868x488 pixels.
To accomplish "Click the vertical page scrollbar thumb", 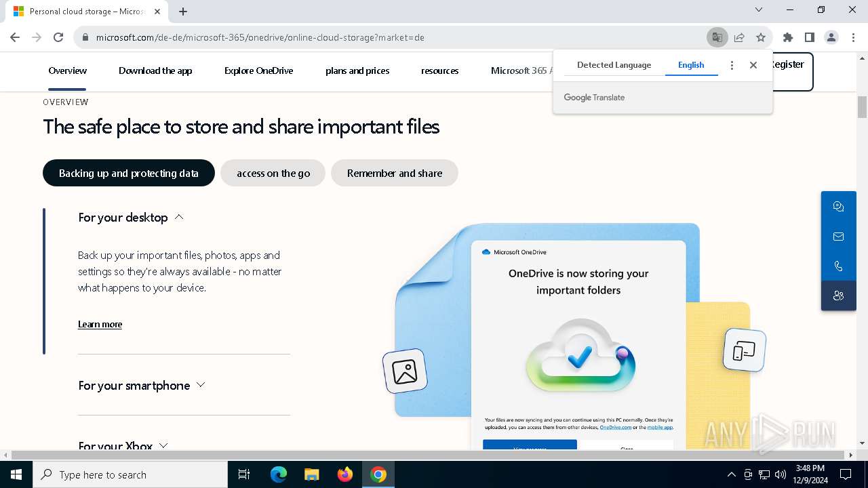I will [862, 107].
